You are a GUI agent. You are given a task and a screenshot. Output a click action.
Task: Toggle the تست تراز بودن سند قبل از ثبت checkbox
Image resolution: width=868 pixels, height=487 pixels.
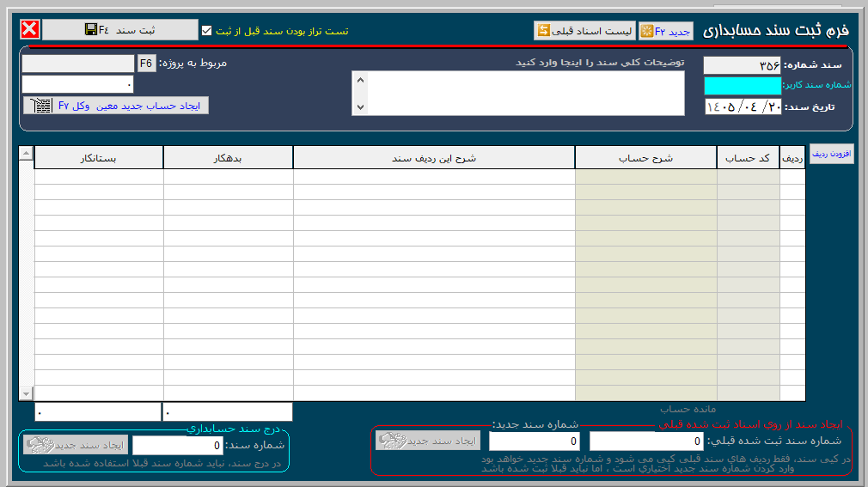[206, 30]
